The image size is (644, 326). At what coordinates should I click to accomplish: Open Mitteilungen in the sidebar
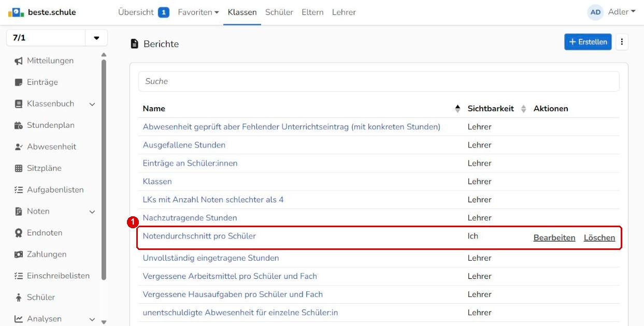50,61
